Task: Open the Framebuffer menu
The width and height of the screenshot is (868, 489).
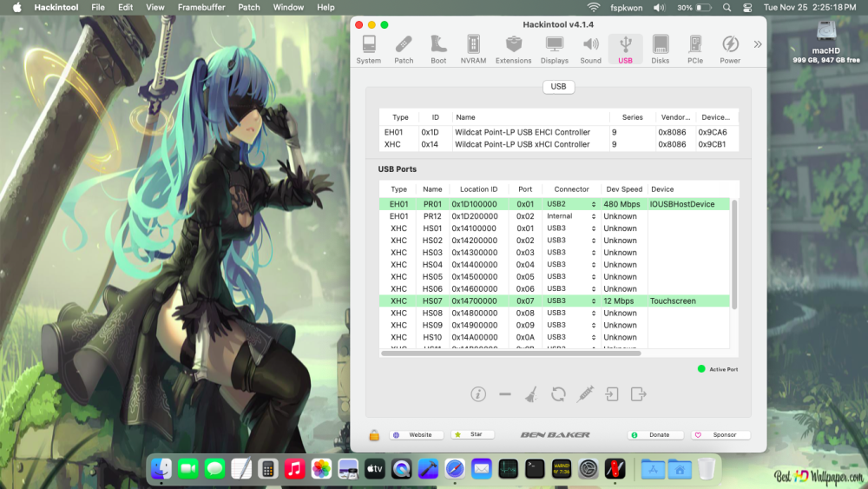Action: [201, 7]
